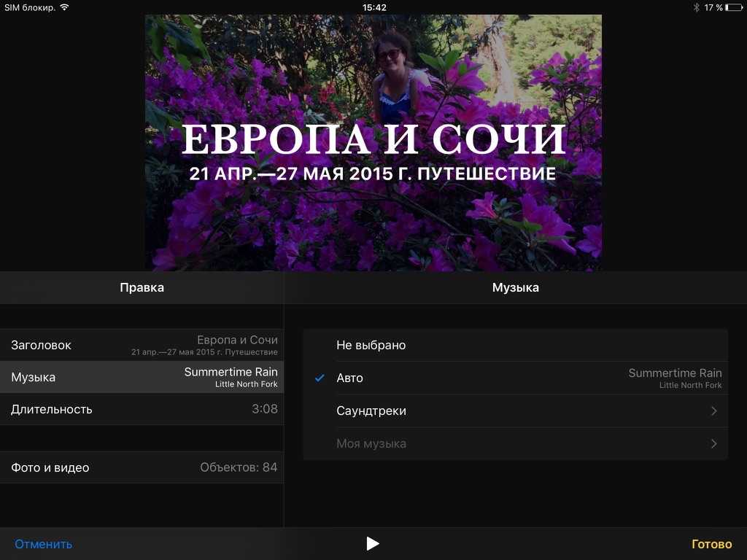The height and width of the screenshot is (560, 747).
Task: Tap the Bluetooth icon in status bar
Action: (x=696, y=7)
